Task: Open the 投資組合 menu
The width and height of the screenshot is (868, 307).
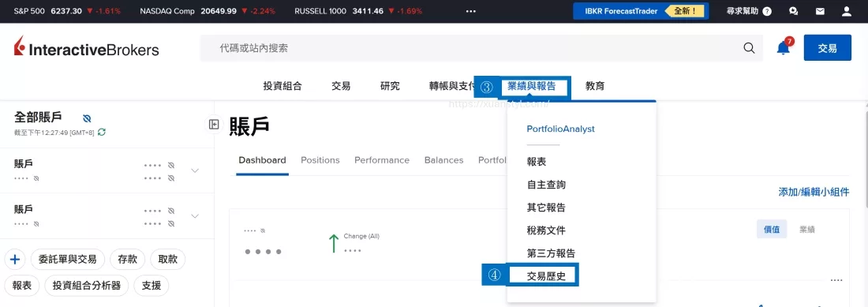Action: 282,86
